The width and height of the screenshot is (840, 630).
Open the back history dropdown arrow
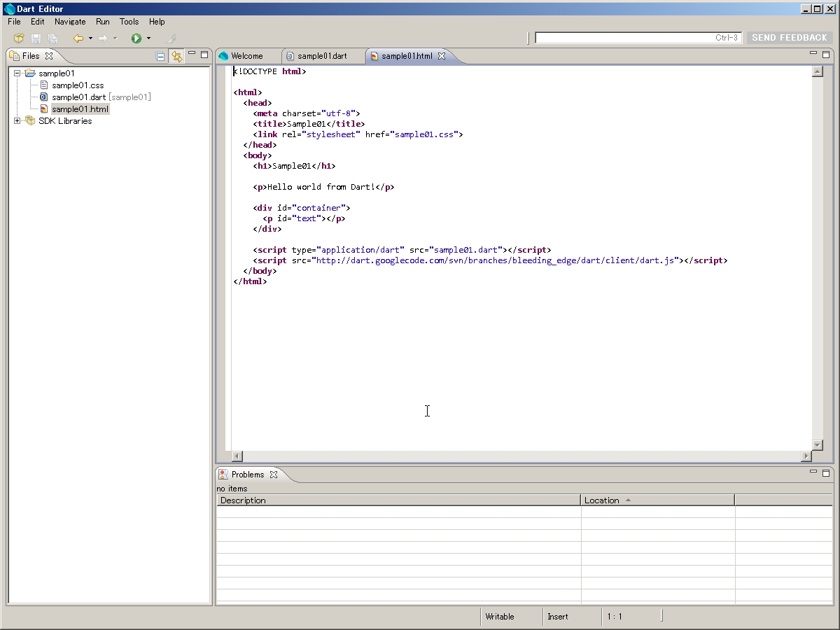point(90,38)
